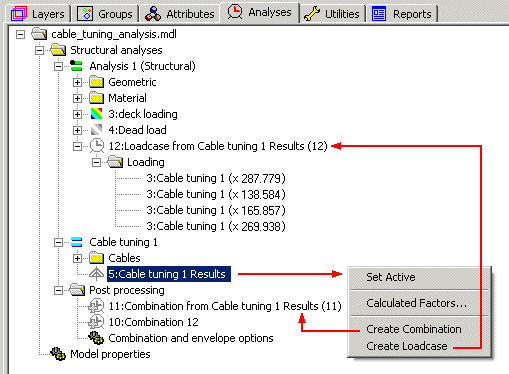Screen dimensions: 509x374
Task: Click the cable_tuning_analysis.mdl folder icon
Action: (x=39, y=34)
